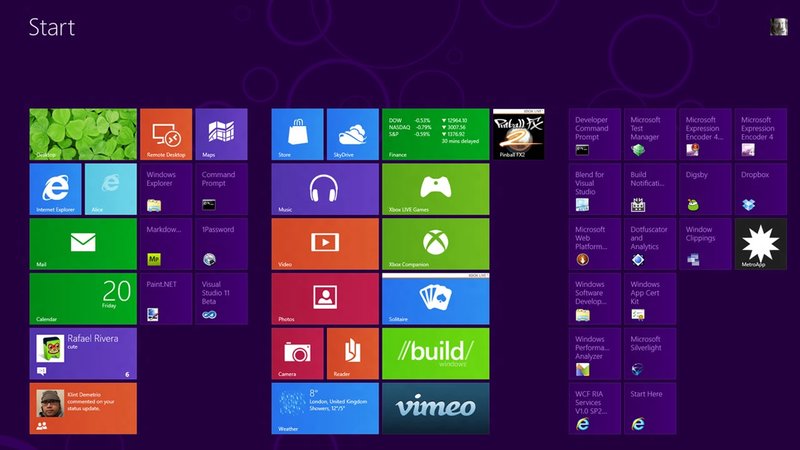
Task: Open the Remote Desktop tile
Action: pyautogui.click(x=165, y=134)
